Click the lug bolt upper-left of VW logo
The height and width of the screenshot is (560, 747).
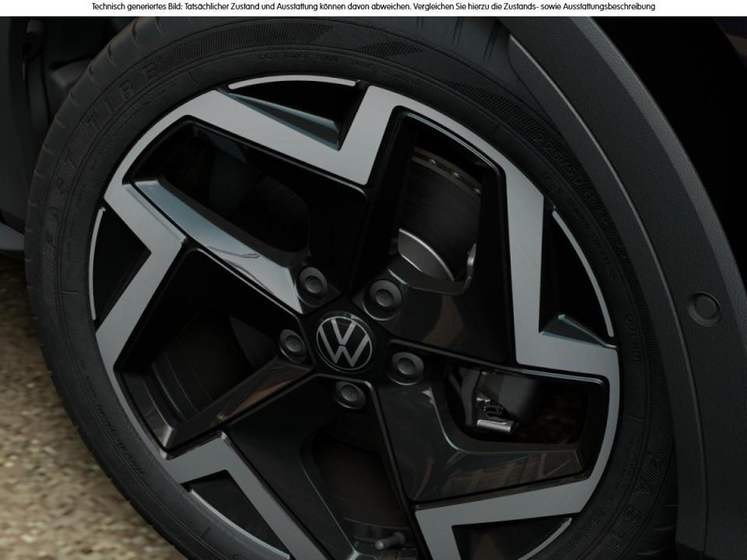coord(313,281)
